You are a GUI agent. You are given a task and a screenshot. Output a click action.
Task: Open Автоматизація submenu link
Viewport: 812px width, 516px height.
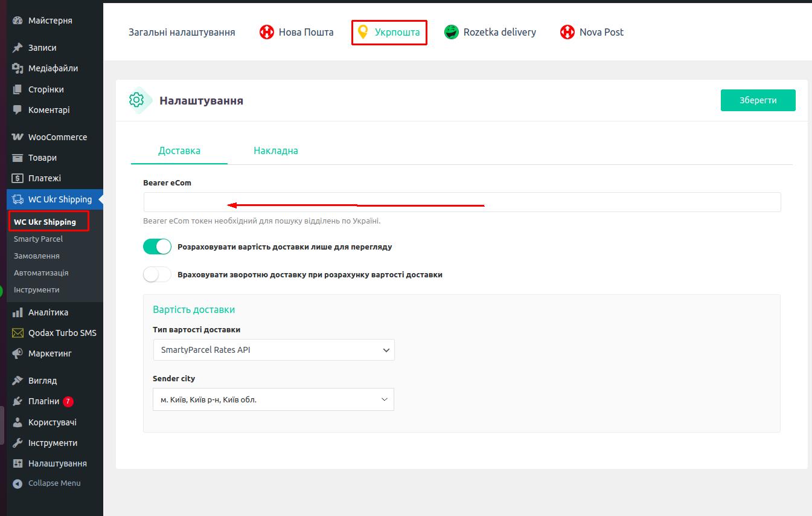pos(41,273)
